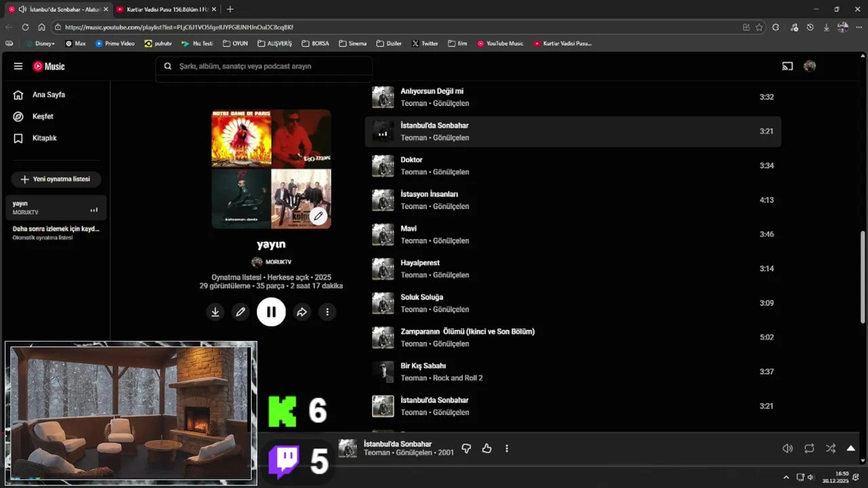The image size is (868, 488).
Task: Download the yayın playlist
Action: pos(215,312)
